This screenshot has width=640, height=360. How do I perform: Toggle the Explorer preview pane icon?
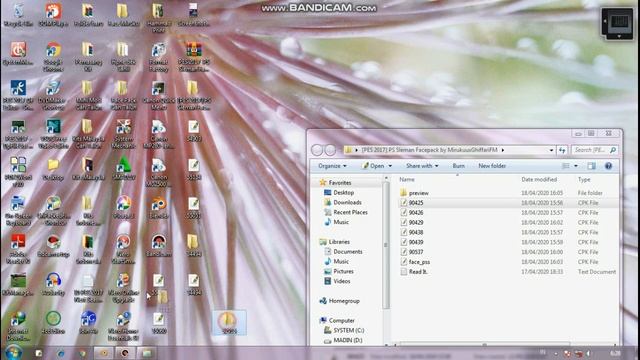[591, 166]
